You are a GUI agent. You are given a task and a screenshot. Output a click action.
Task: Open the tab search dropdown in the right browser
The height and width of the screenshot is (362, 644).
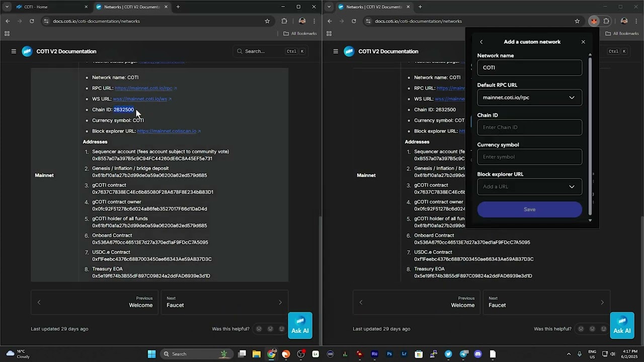click(x=329, y=7)
